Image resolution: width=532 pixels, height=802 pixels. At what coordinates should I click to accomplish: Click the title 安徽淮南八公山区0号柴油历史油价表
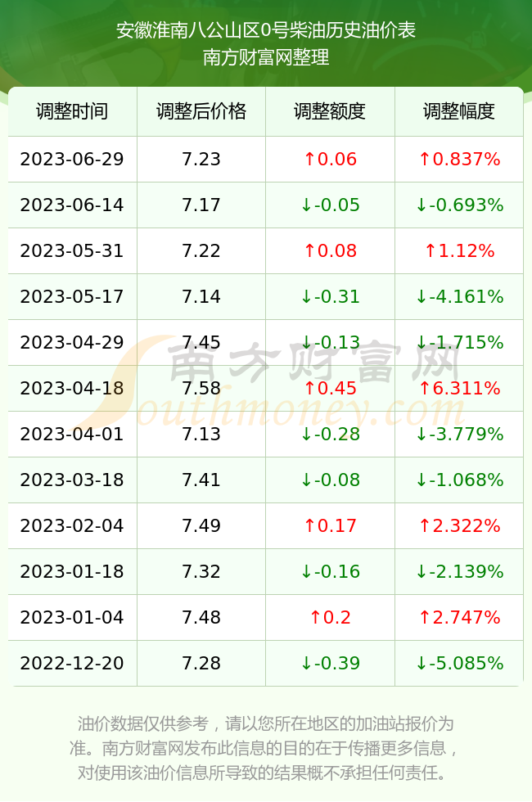(x=265, y=31)
